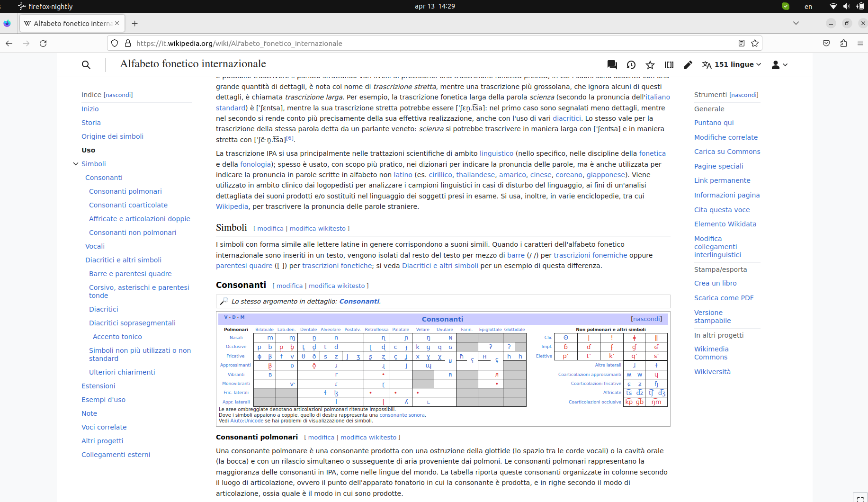Reload the page

43,43
